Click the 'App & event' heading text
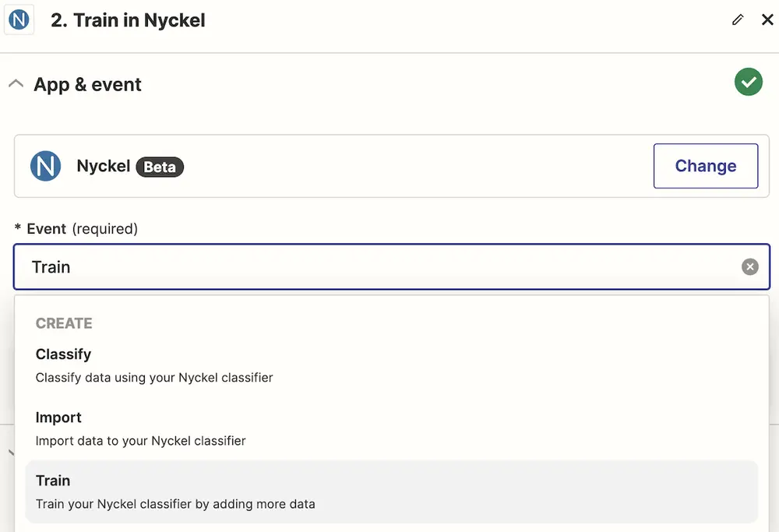The height and width of the screenshot is (532, 779). 87,84
